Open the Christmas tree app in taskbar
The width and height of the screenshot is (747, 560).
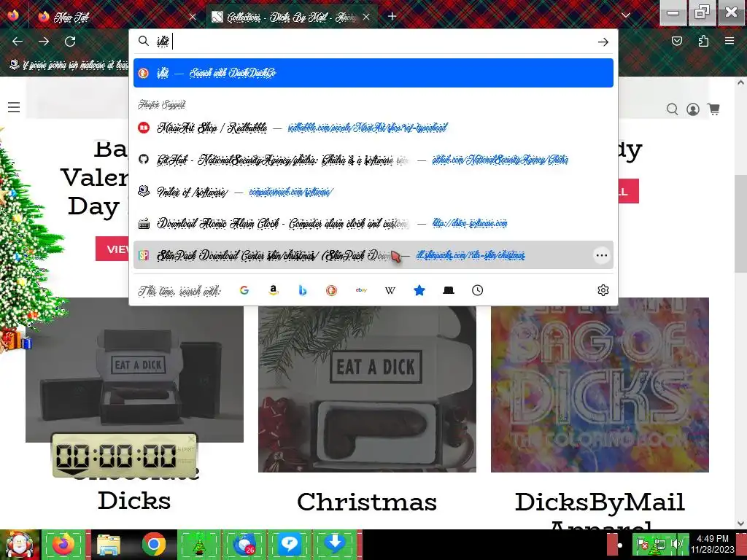tap(198, 545)
